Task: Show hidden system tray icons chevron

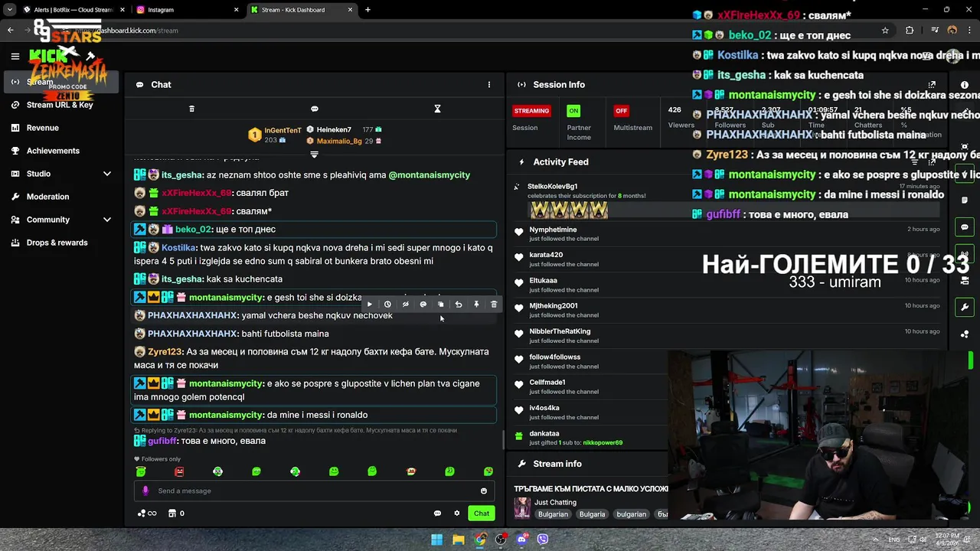Action: coord(875,540)
